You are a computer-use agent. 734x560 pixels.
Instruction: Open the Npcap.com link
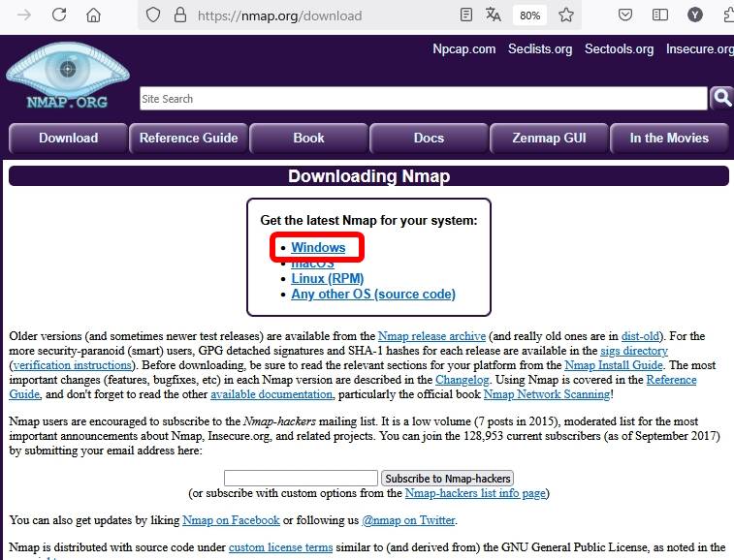(463, 49)
